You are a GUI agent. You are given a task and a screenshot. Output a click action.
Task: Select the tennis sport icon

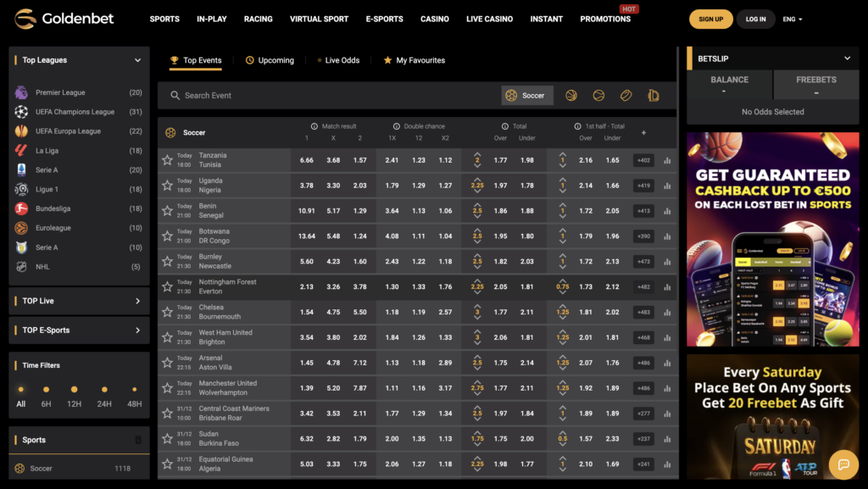598,96
